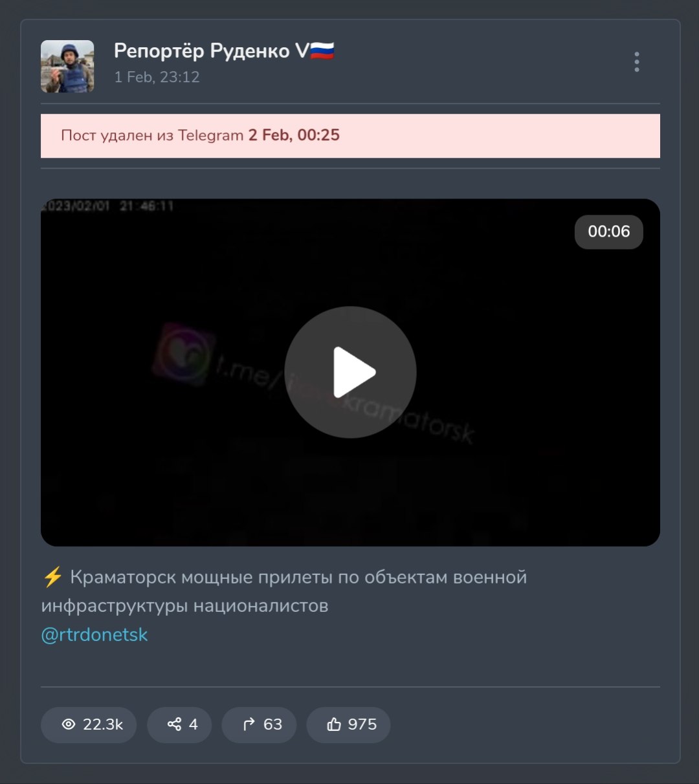699x784 pixels.
Task: Open the three-dot post options menu
Action: coord(637,62)
